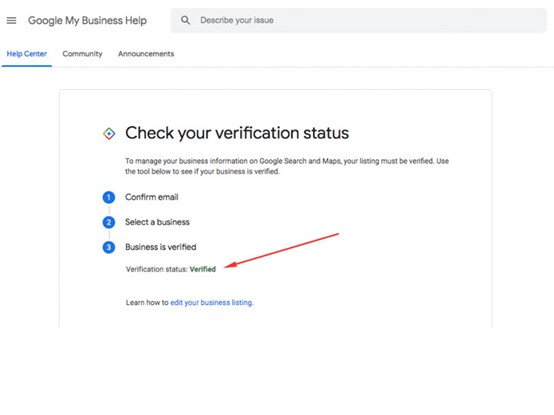Collapse the Business is verified step
The width and height of the screenshot is (554, 415).
click(161, 247)
